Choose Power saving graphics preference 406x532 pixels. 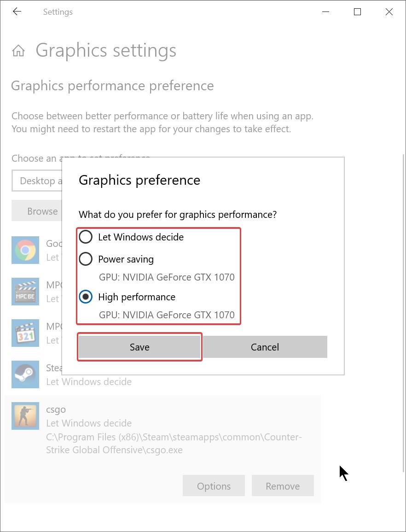pyautogui.click(x=86, y=259)
